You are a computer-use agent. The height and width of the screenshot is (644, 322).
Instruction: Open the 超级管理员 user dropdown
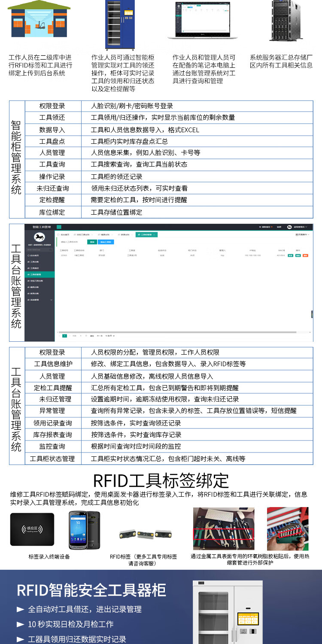click(301, 227)
